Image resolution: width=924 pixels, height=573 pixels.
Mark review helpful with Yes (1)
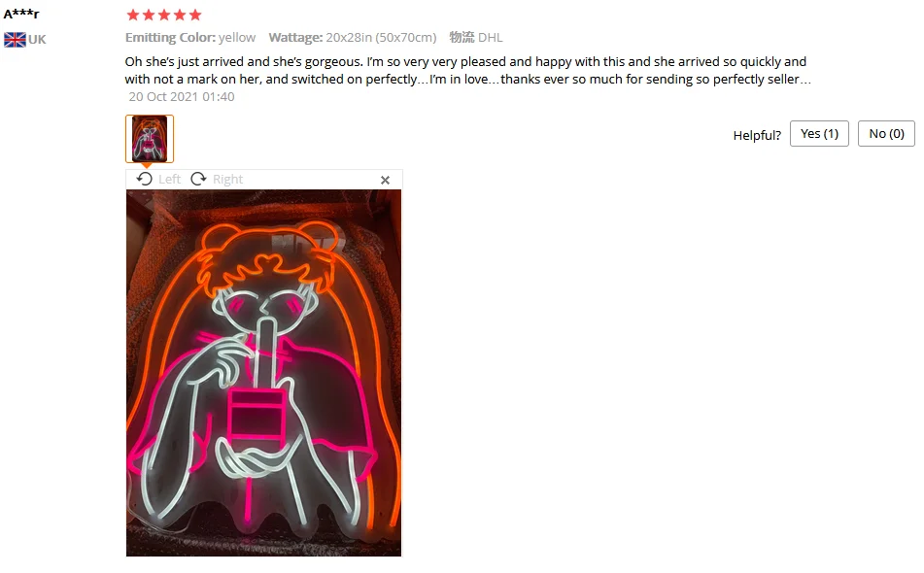click(x=819, y=134)
